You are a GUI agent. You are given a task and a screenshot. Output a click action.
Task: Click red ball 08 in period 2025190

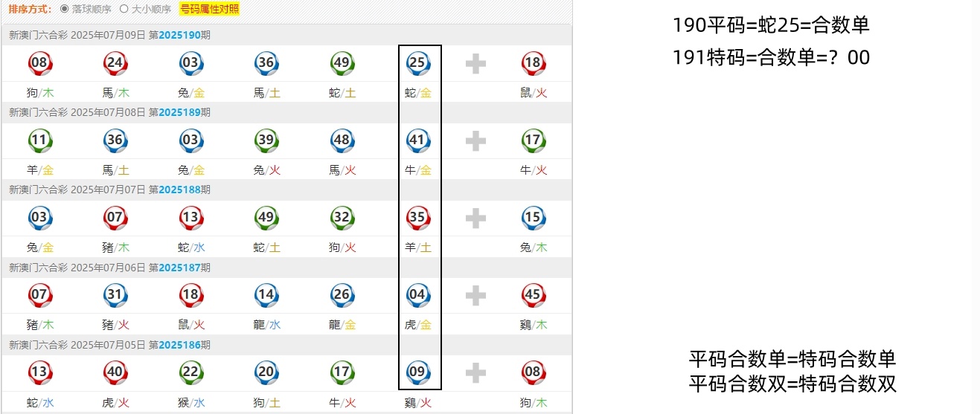pos(39,64)
